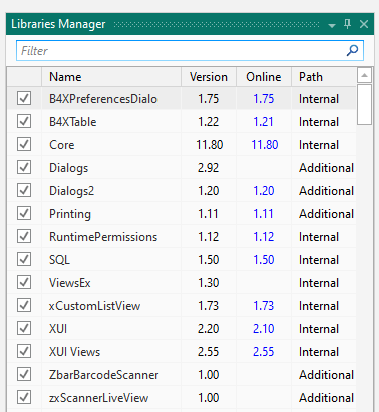Uncheck the XUI library checkbox
This screenshot has height=412, width=379.
coord(24,328)
